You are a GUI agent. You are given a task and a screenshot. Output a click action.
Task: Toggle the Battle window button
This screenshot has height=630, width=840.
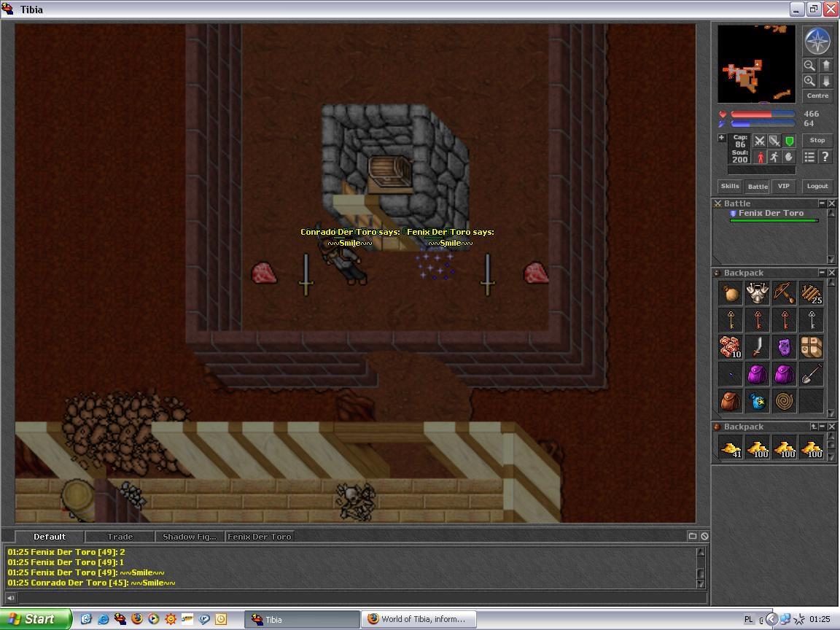758,187
